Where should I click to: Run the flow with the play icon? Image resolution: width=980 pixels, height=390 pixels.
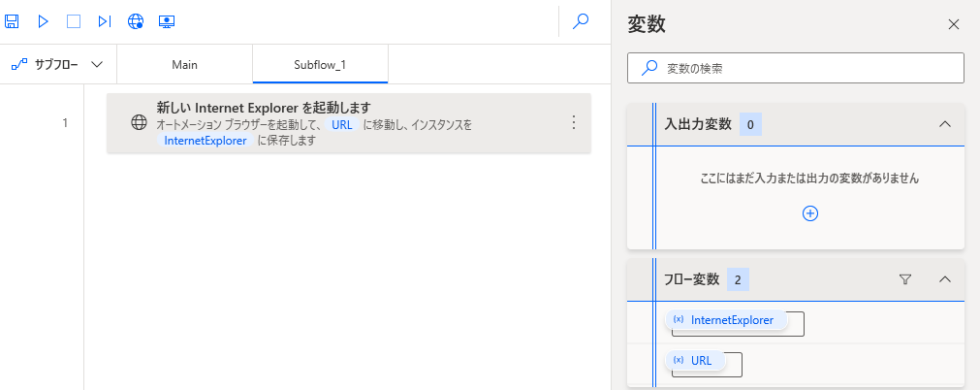pos(43,21)
